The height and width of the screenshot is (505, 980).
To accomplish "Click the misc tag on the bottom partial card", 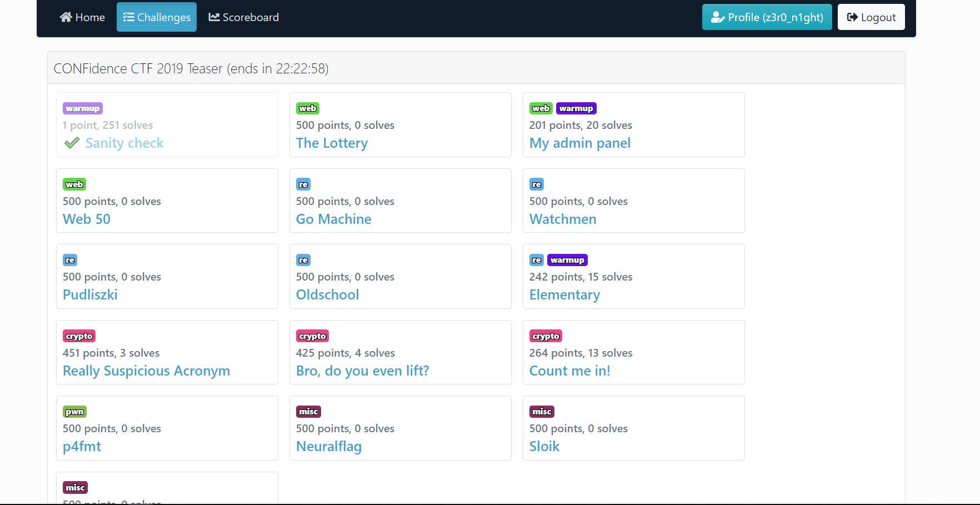I will [76, 488].
